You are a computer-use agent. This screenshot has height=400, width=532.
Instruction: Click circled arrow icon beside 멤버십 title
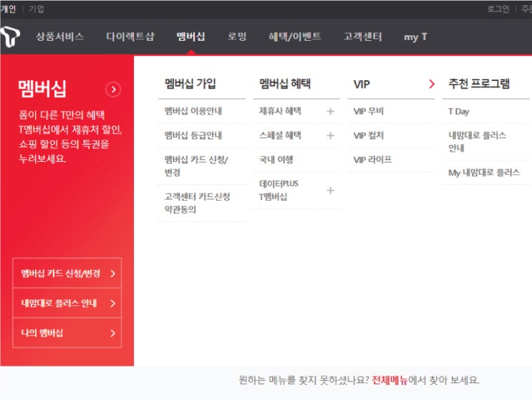coord(113,90)
